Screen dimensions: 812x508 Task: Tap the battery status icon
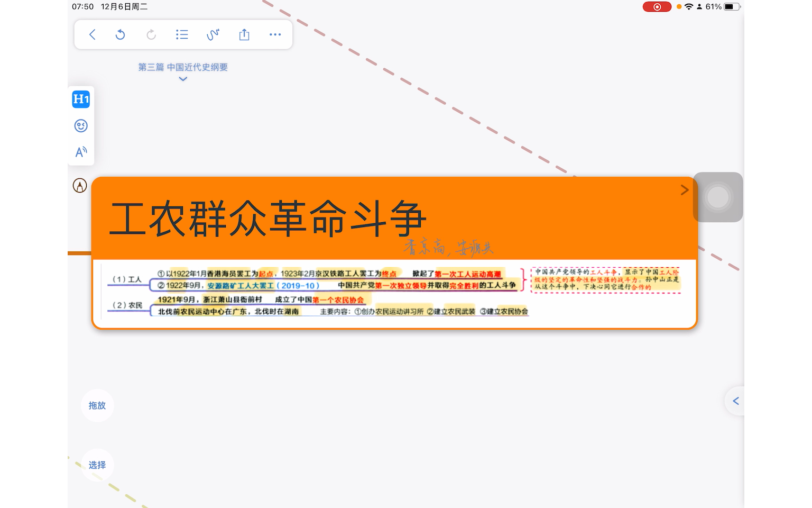click(732, 7)
